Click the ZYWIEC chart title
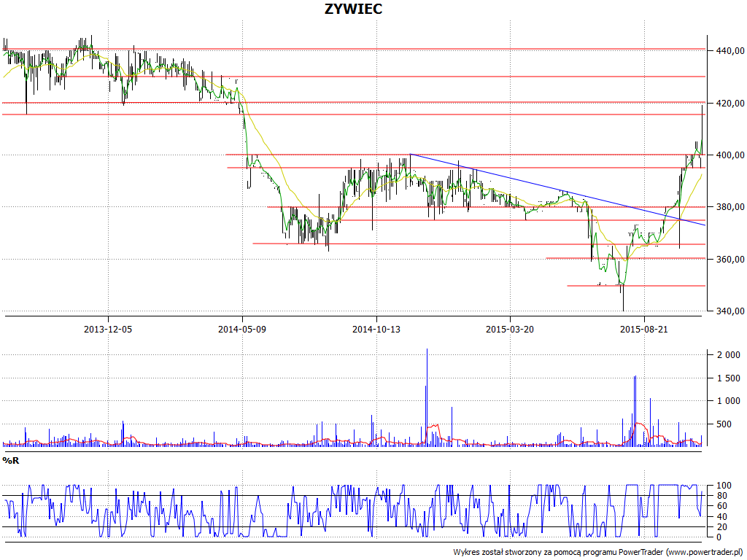 click(354, 9)
